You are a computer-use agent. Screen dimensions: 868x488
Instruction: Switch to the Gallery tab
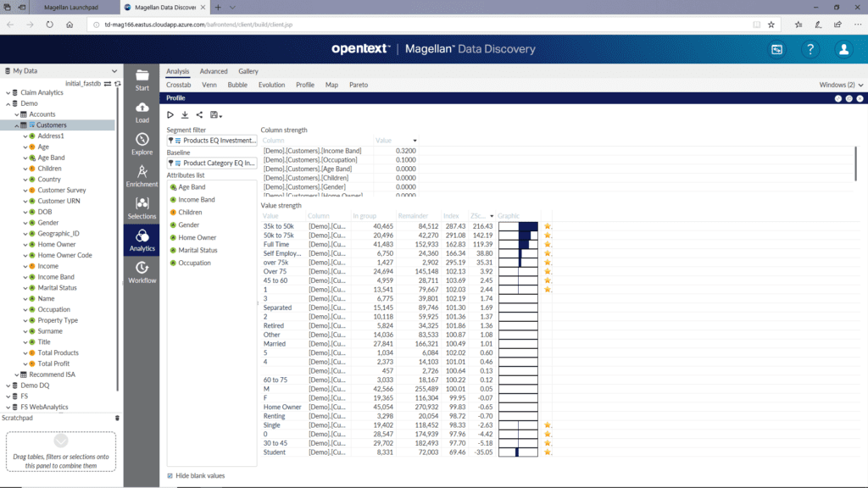[x=248, y=71]
